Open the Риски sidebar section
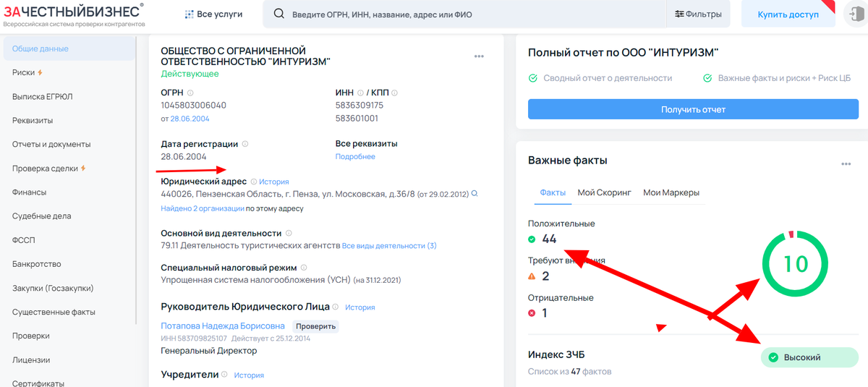Screen dimensions: 868x387 (23, 72)
